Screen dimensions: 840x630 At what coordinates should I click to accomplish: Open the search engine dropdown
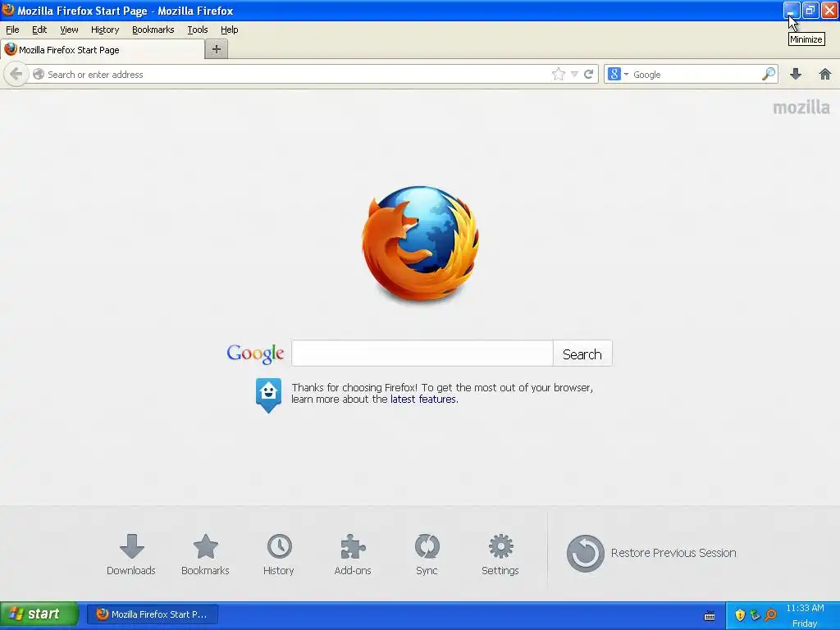(619, 74)
